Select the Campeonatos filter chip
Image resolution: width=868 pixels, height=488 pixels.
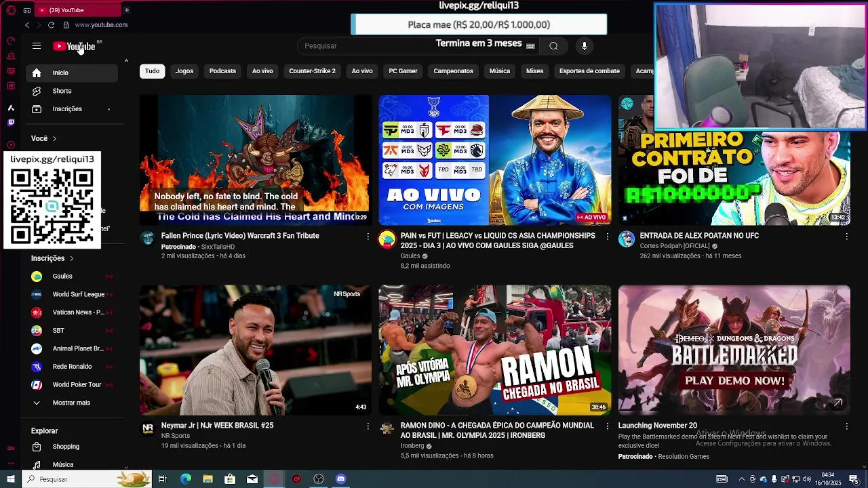coord(453,71)
